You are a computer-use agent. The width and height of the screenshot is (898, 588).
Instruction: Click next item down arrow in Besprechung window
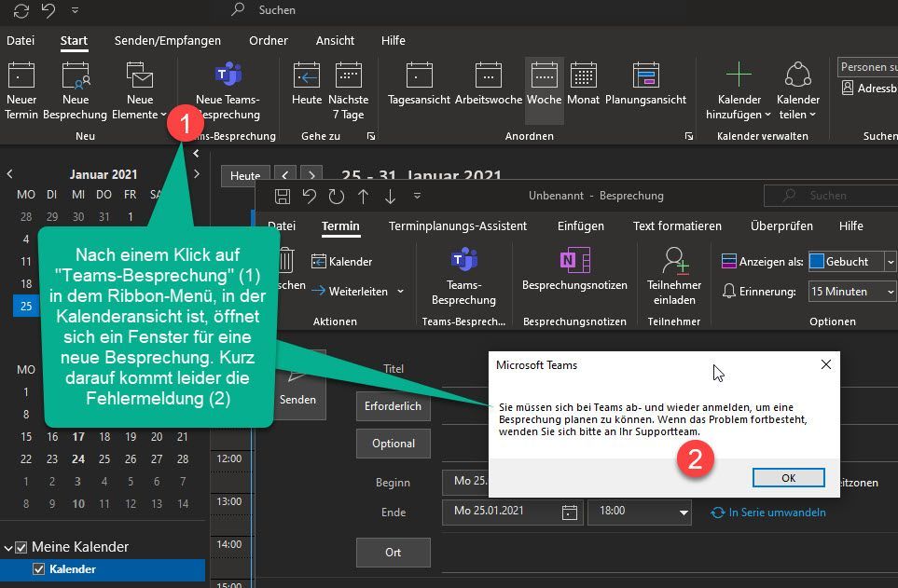click(390, 197)
